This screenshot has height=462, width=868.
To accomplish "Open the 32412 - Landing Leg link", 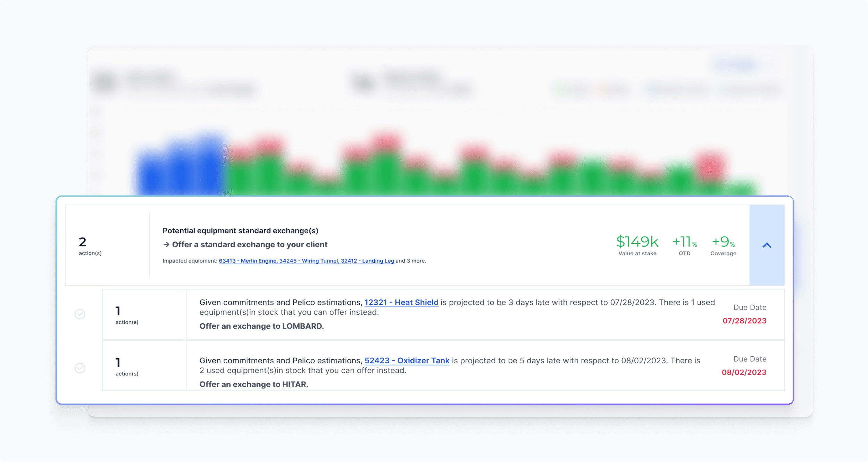I will (367, 261).
